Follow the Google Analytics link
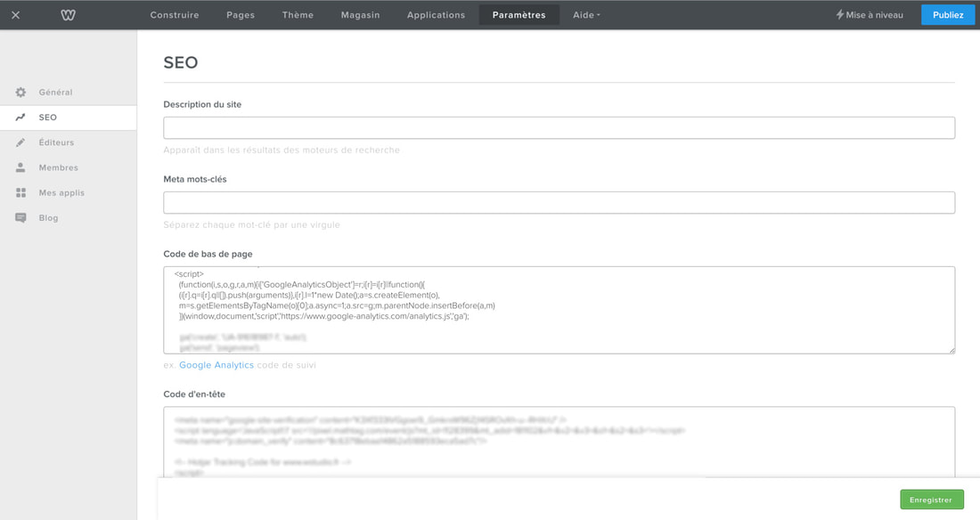The image size is (980, 520). click(x=216, y=365)
